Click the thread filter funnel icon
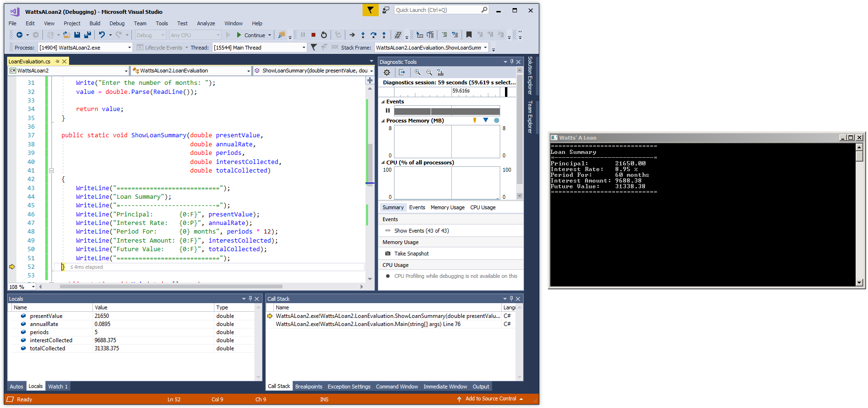Image resolution: width=868 pixels, height=408 pixels. point(313,47)
